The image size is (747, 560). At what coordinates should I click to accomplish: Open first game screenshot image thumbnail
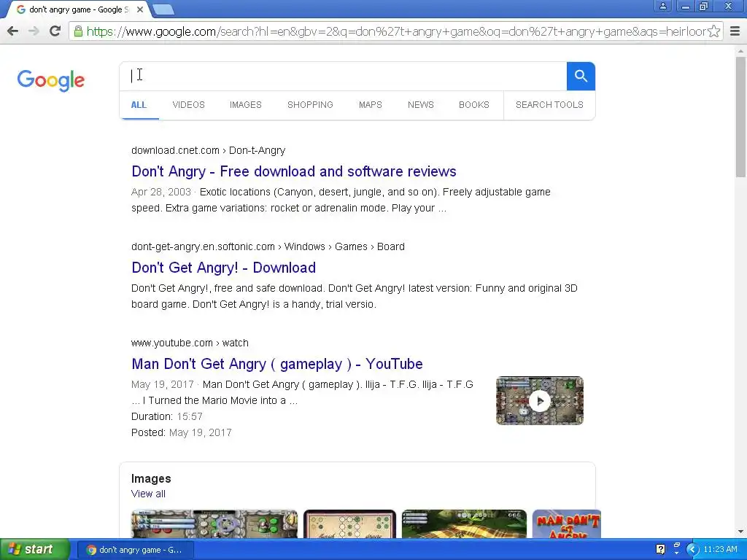[x=214, y=524]
